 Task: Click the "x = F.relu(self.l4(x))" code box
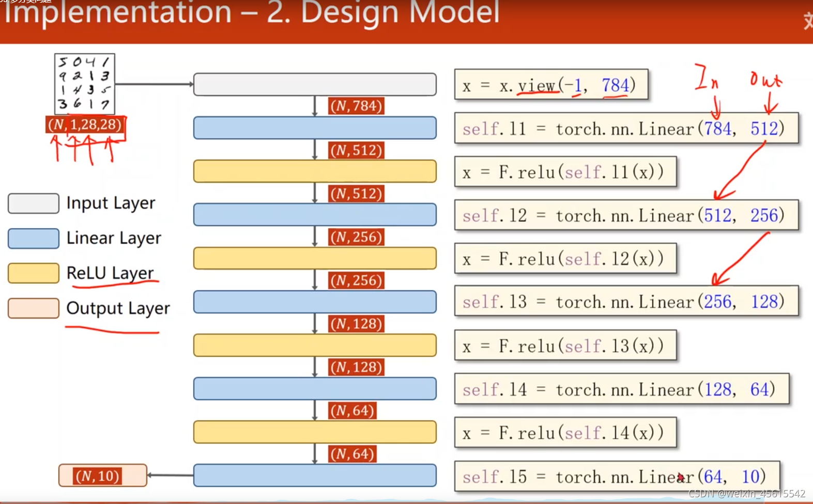(565, 432)
